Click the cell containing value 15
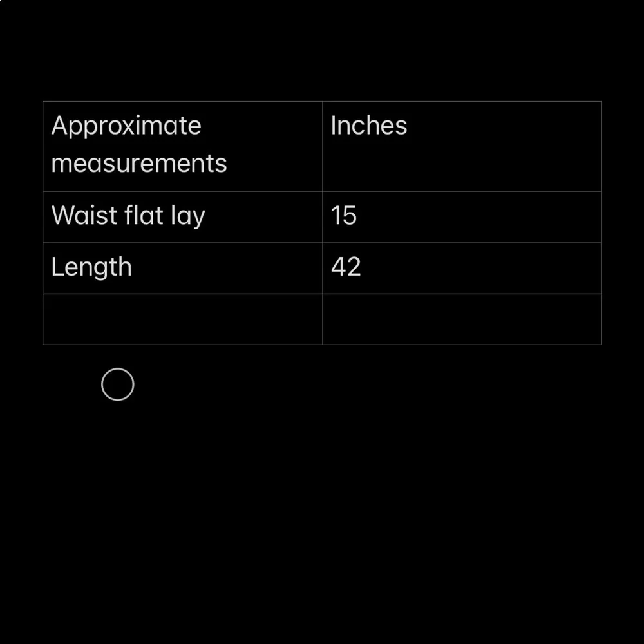Viewport: 644px width, 644px height. [462, 216]
